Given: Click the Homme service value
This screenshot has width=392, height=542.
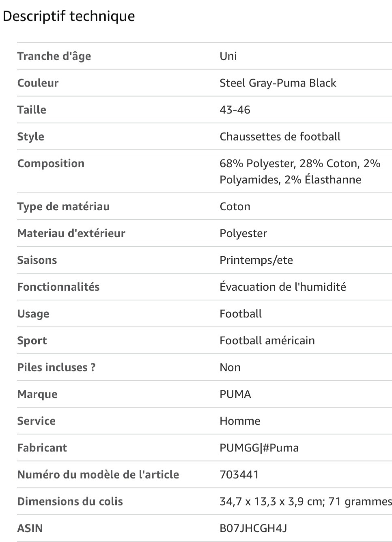Looking at the screenshot, I should pos(240,421).
